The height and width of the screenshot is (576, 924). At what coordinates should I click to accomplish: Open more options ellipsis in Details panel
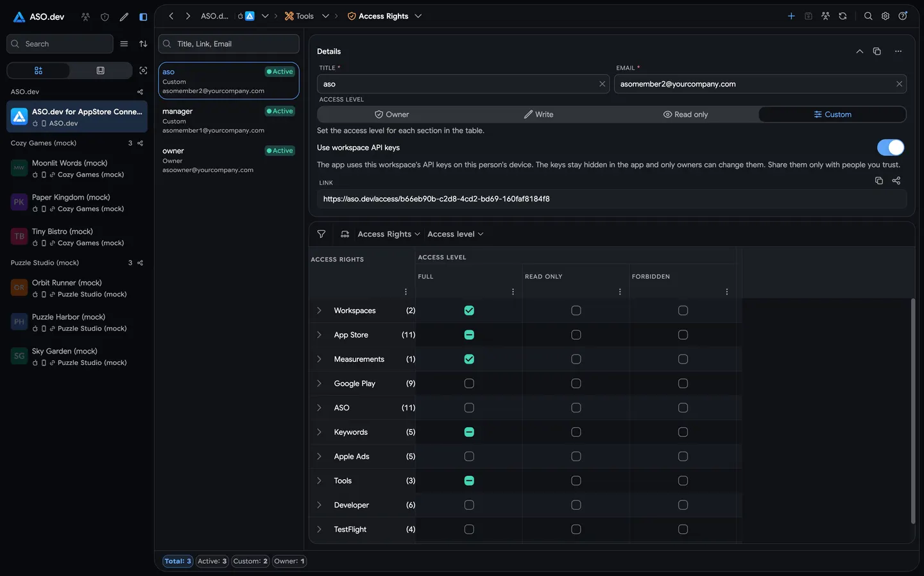[898, 51]
